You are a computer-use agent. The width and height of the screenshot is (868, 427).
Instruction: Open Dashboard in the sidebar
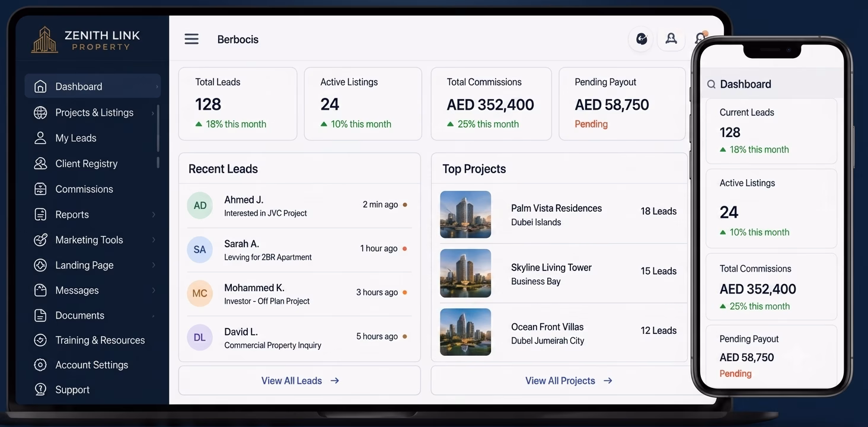click(x=92, y=87)
